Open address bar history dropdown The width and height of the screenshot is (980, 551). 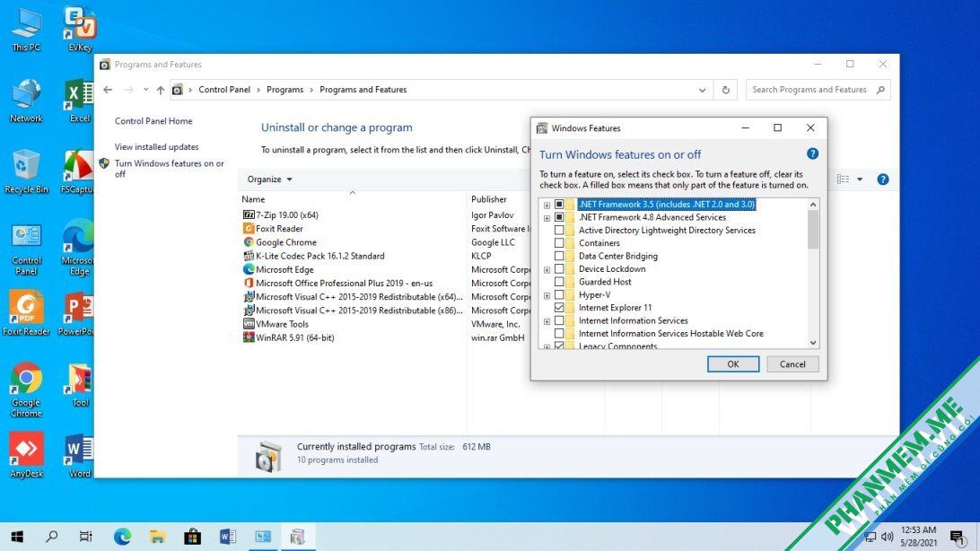pos(703,90)
